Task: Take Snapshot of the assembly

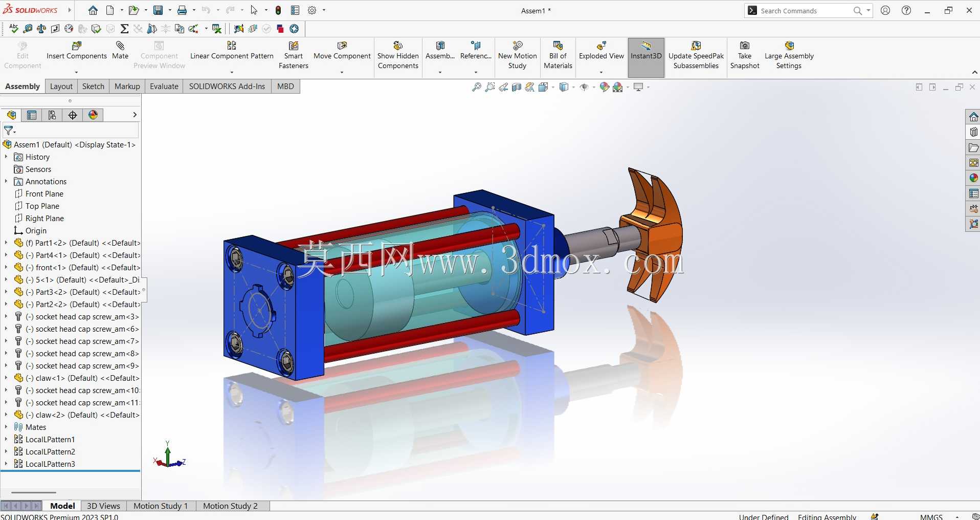Action: [745, 55]
